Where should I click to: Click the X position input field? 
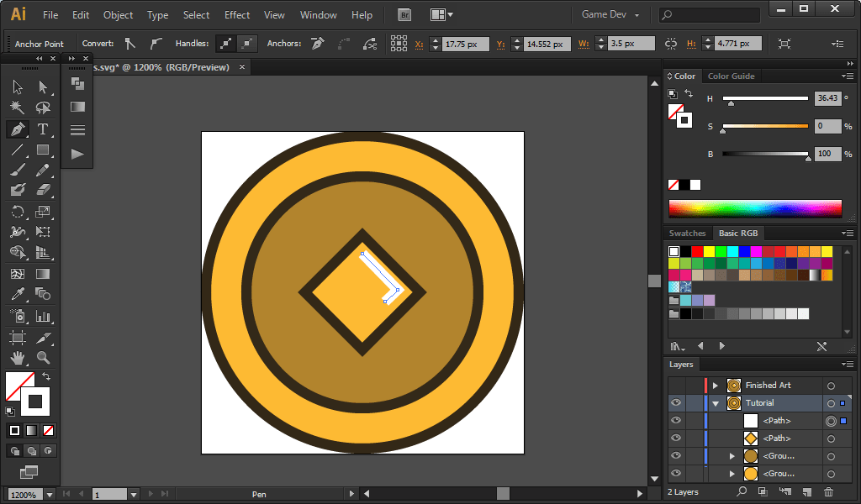(x=465, y=43)
